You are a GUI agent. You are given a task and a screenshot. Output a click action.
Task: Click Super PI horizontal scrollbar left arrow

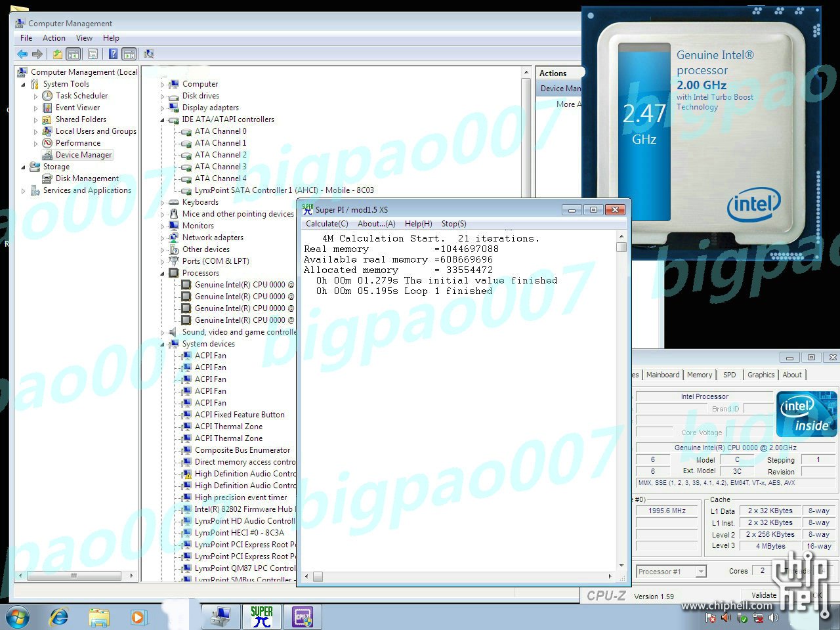coord(306,577)
